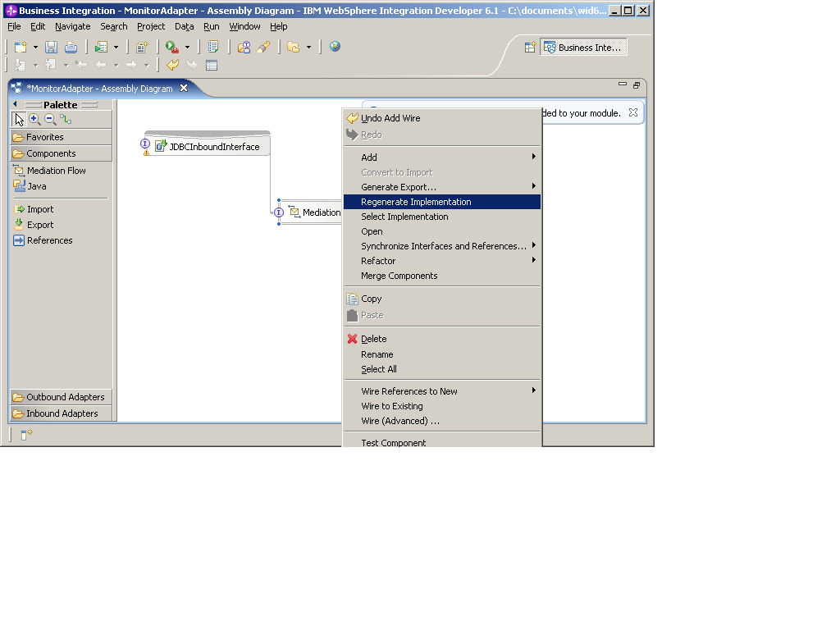Save the diagram with the floppy icon
The image size is (840, 630).
click(x=51, y=47)
